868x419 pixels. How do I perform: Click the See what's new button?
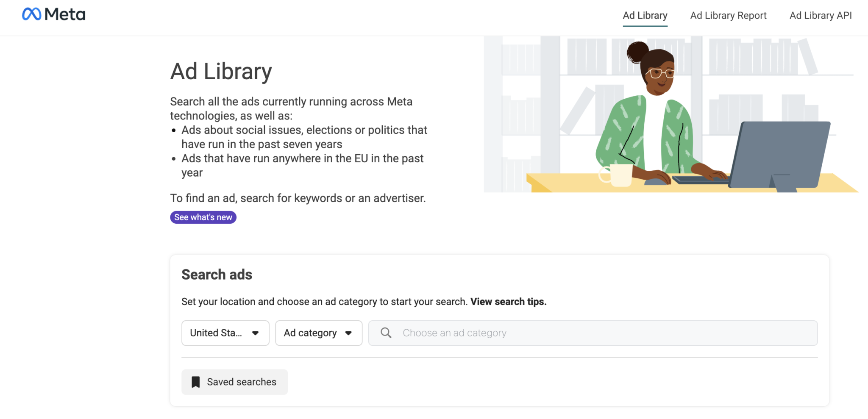pyautogui.click(x=203, y=217)
